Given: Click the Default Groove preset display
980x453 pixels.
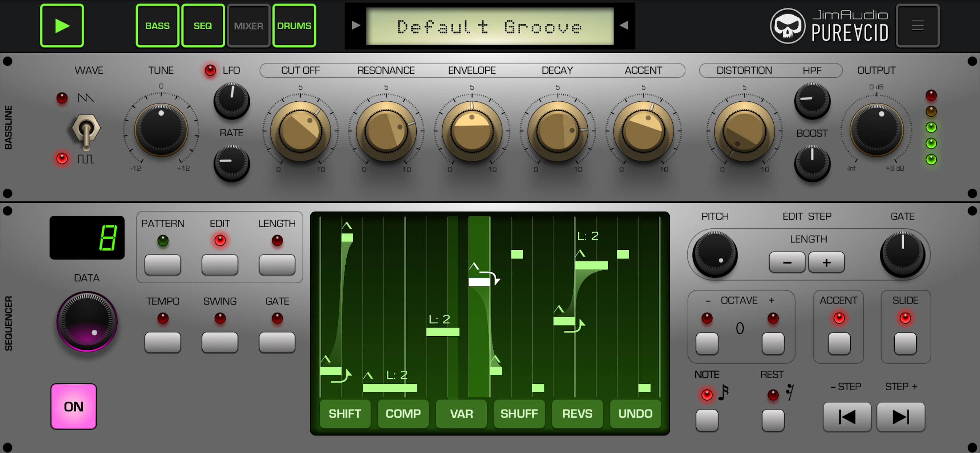Looking at the screenshot, I should click(x=489, y=27).
